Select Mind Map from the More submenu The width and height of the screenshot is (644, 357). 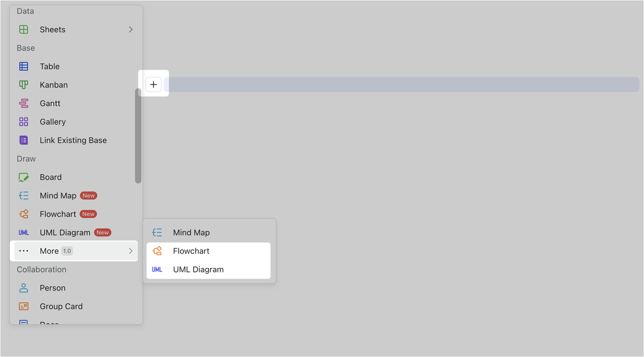192,232
